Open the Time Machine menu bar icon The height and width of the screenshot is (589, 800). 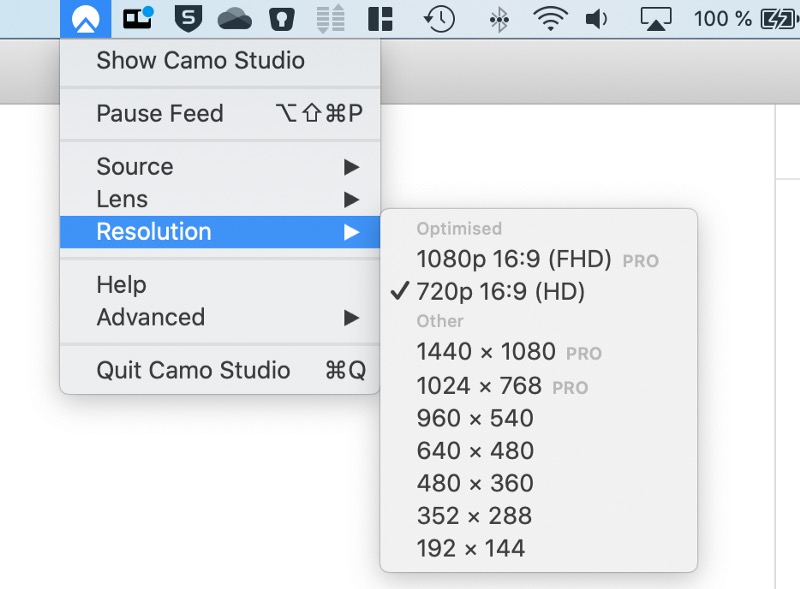pyautogui.click(x=439, y=19)
